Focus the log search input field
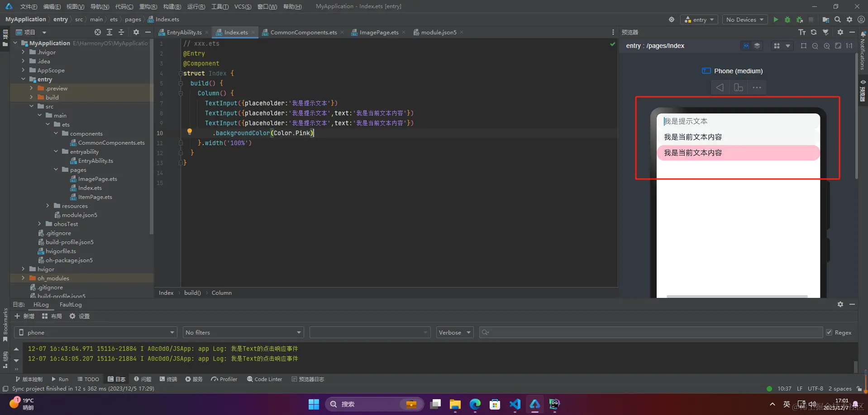Image resolution: width=868 pixels, height=415 pixels. pyautogui.click(x=651, y=332)
